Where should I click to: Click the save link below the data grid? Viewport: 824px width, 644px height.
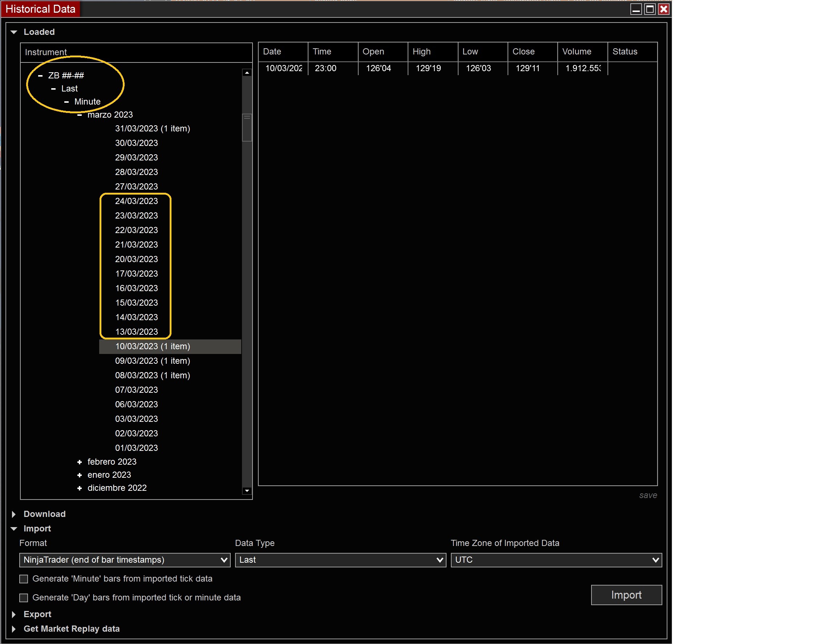(648, 495)
